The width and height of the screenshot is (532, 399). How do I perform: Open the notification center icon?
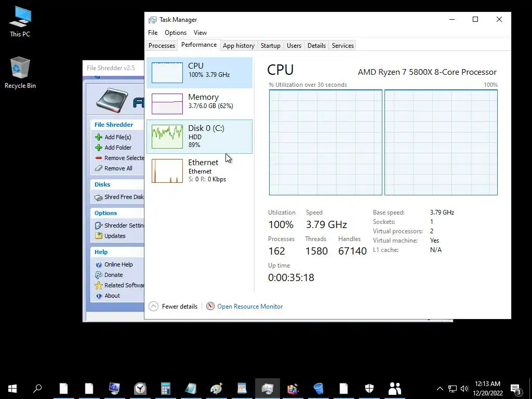[516, 389]
